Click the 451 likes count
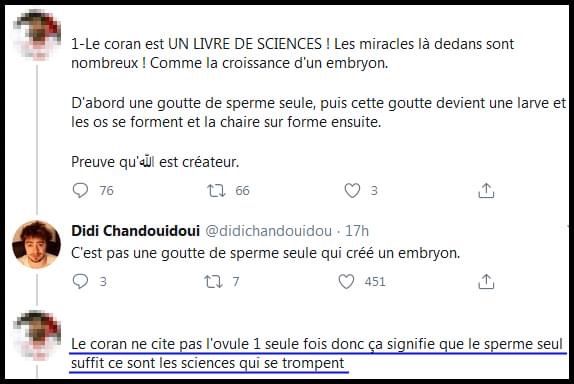The height and width of the screenshot is (384, 574). coord(375,282)
